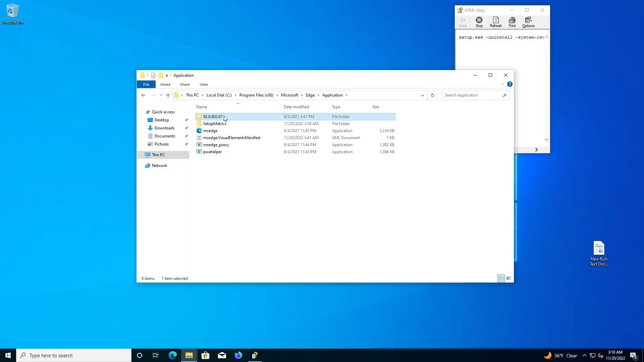Sort files by Date modified column
This screenshot has width=644, height=362.
296,107
